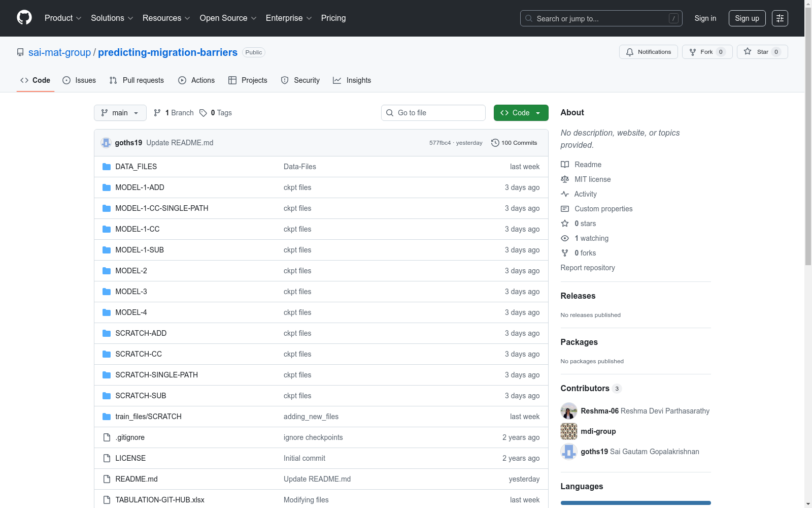Open the SCRATCH-SINGLE-PATH folder
812x508 pixels.
(x=157, y=375)
